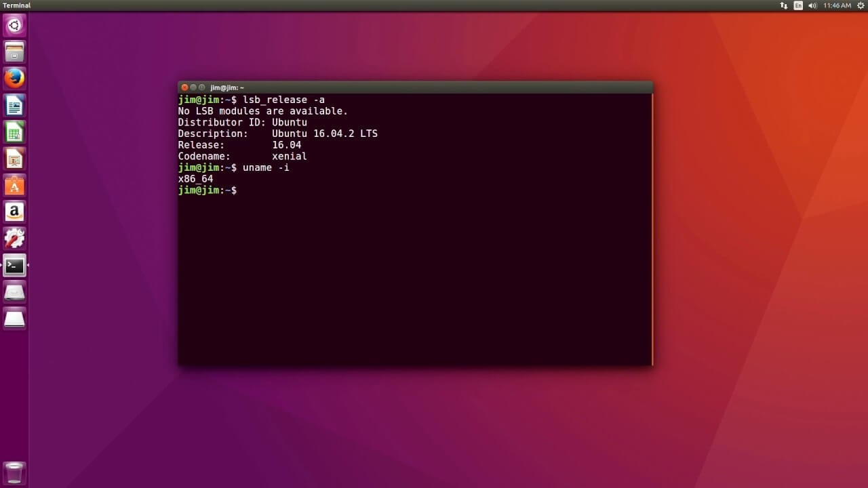Open the second drive icon above the trash
Image resolution: width=868 pixels, height=488 pixels.
[14, 319]
